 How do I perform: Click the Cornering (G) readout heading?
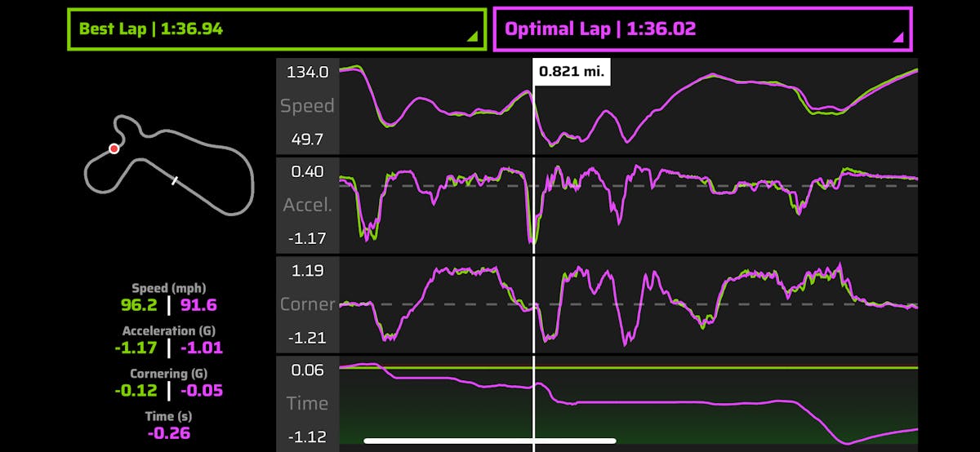(169, 374)
